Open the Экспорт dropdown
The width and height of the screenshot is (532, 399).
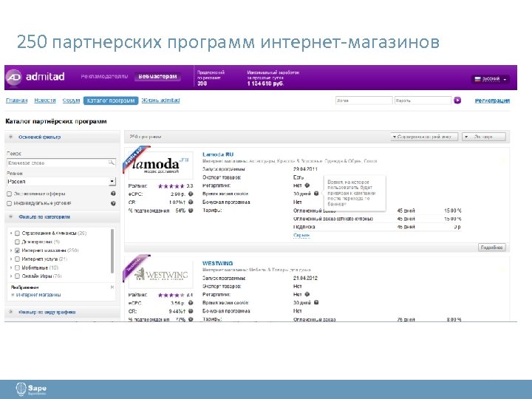pos(484,137)
